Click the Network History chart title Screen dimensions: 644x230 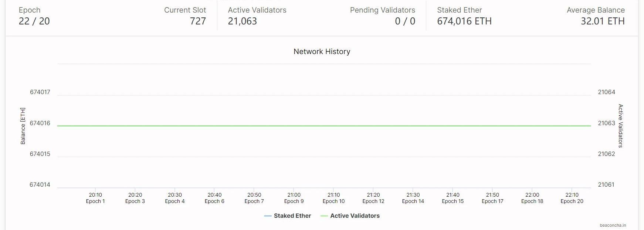pyautogui.click(x=322, y=51)
